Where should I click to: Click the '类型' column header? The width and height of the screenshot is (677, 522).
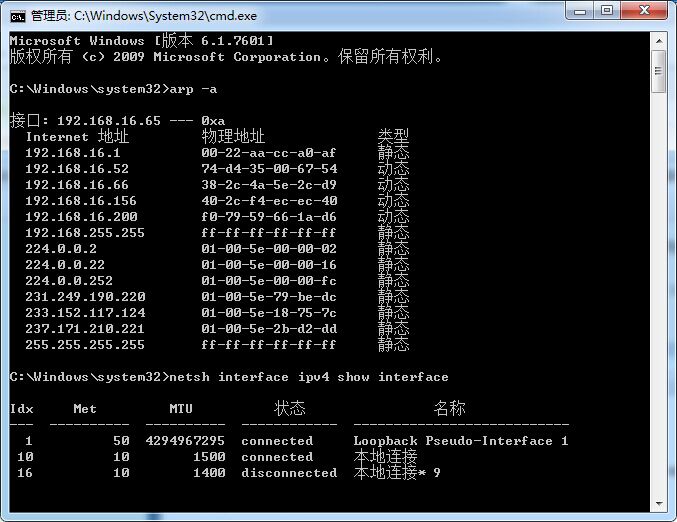pos(393,136)
